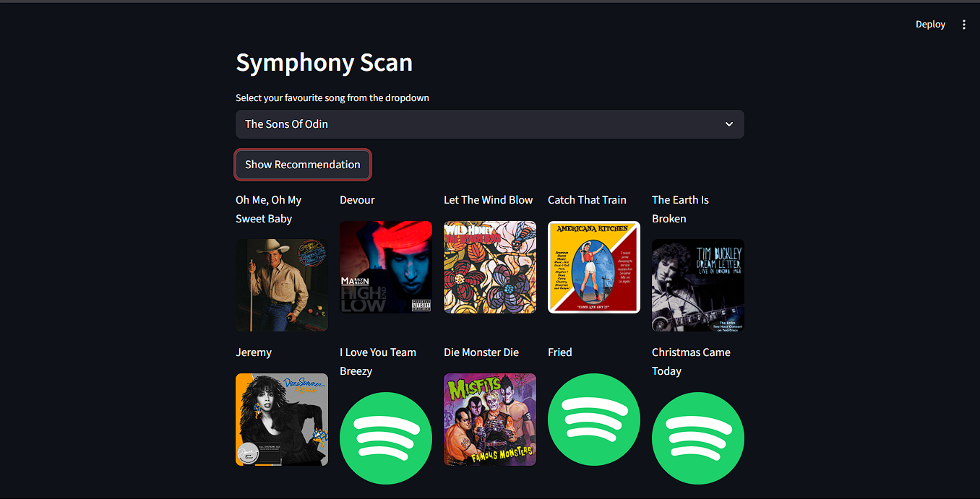Click the Donna Summer album thumbnail under Jeremy

[x=281, y=420]
